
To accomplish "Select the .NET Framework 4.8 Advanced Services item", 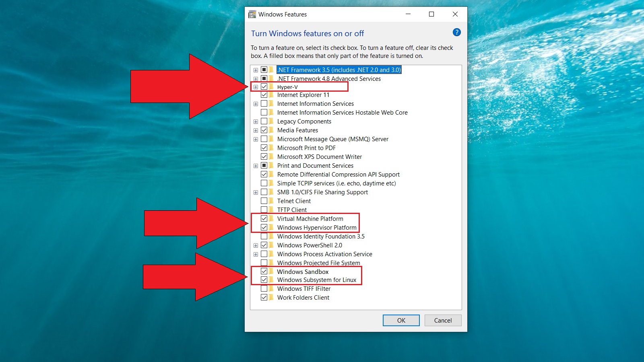I will (x=328, y=79).
